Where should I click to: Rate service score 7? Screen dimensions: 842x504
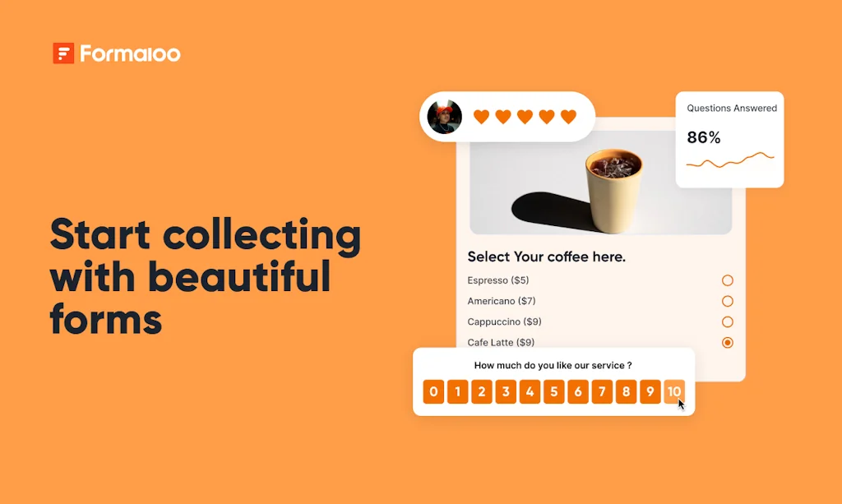(602, 392)
